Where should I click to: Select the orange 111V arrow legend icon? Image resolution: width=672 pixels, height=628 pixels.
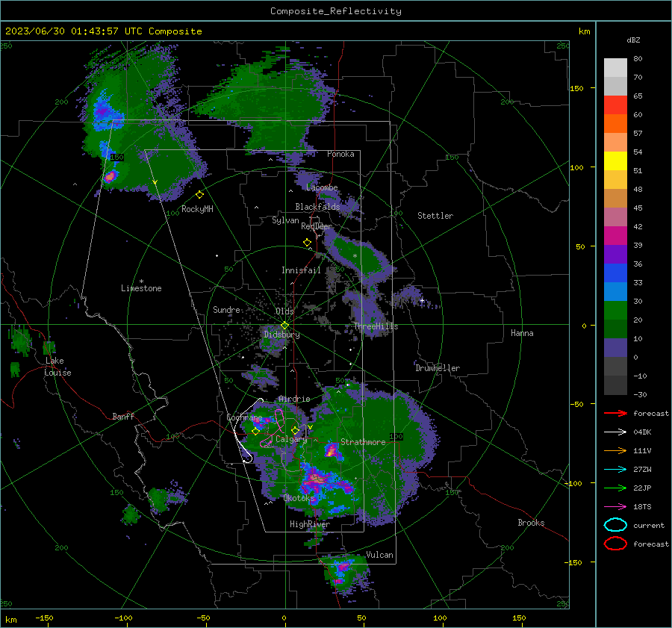615,450
